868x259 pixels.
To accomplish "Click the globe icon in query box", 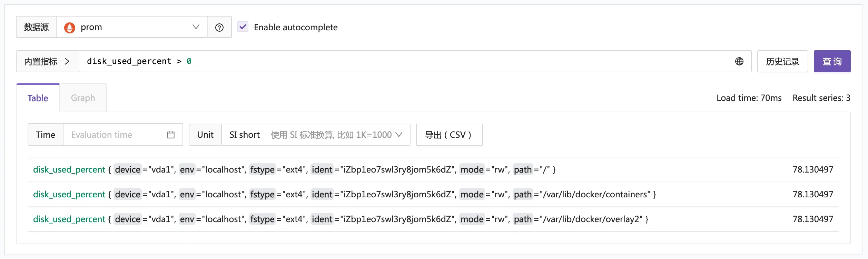I will 739,61.
